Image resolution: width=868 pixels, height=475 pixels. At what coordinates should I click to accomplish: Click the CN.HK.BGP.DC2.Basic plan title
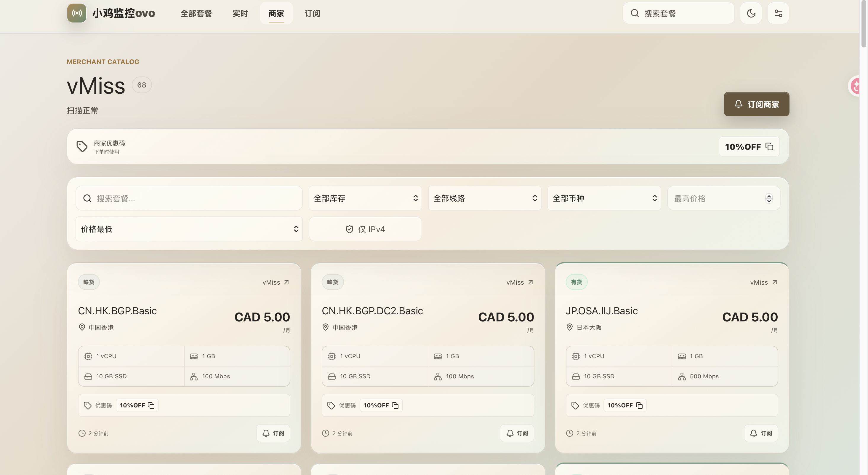click(x=372, y=311)
